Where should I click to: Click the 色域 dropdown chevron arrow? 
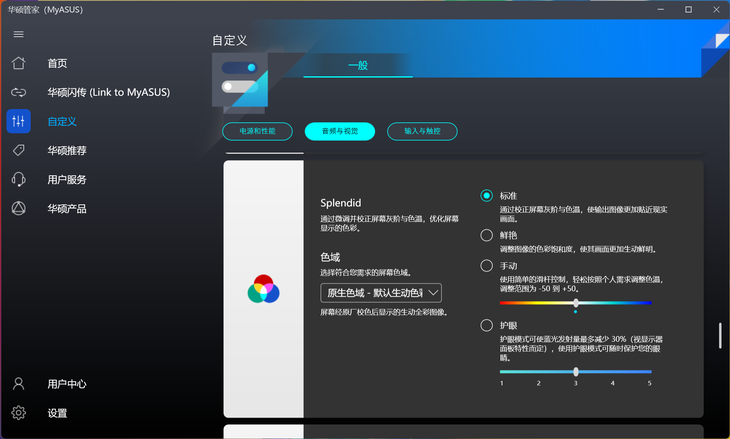point(433,293)
